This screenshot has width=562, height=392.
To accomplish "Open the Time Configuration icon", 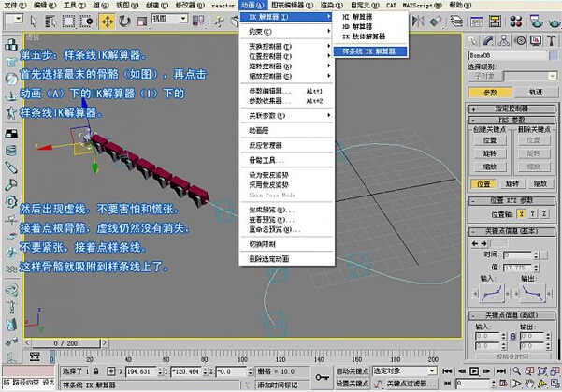I will [x=503, y=384].
